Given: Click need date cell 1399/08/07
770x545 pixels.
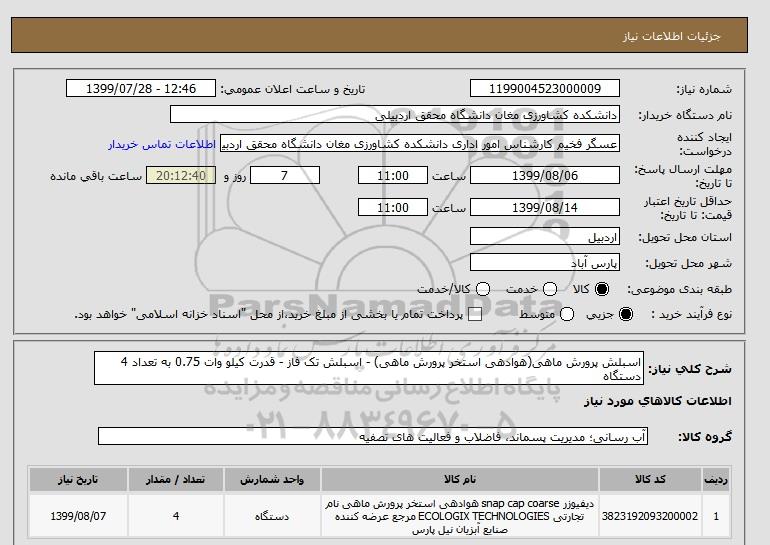Looking at the screenshot, I should 78,516.
